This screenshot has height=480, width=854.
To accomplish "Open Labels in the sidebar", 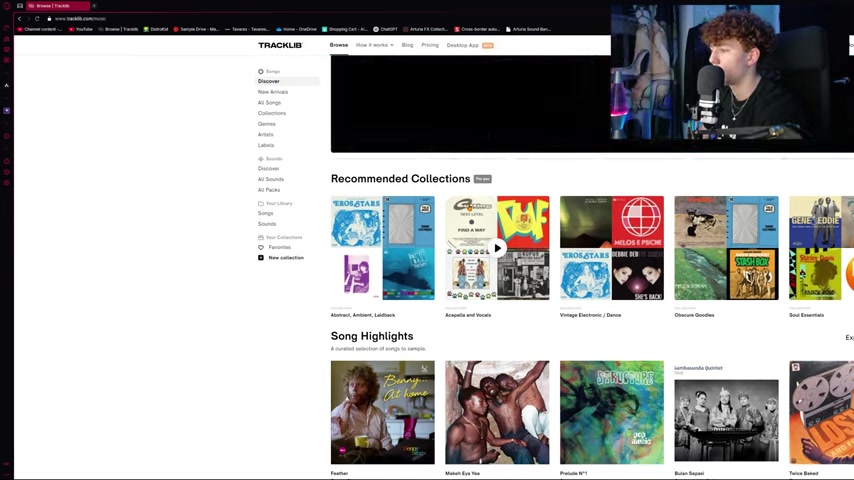I will pyautogui.click(x=266, y=145).
